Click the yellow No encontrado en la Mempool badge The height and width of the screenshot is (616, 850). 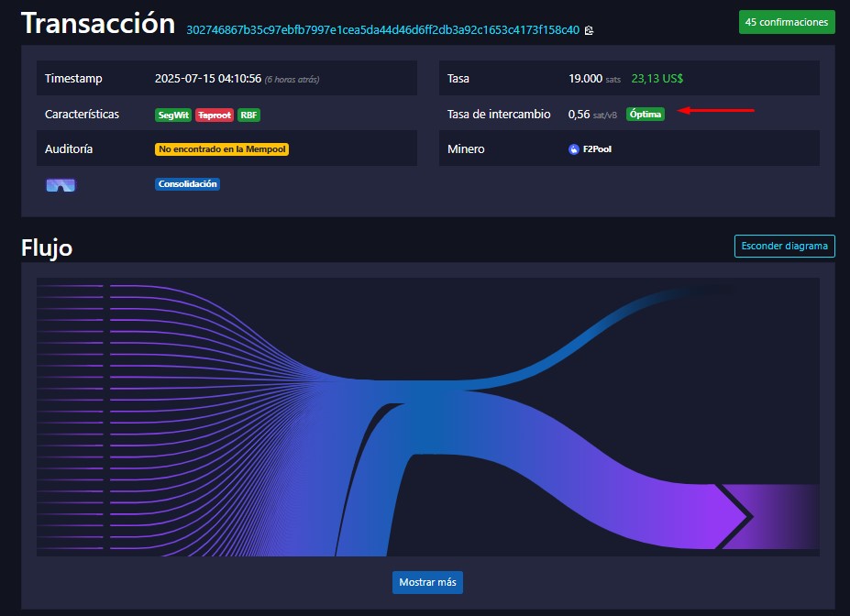(222, 148)
